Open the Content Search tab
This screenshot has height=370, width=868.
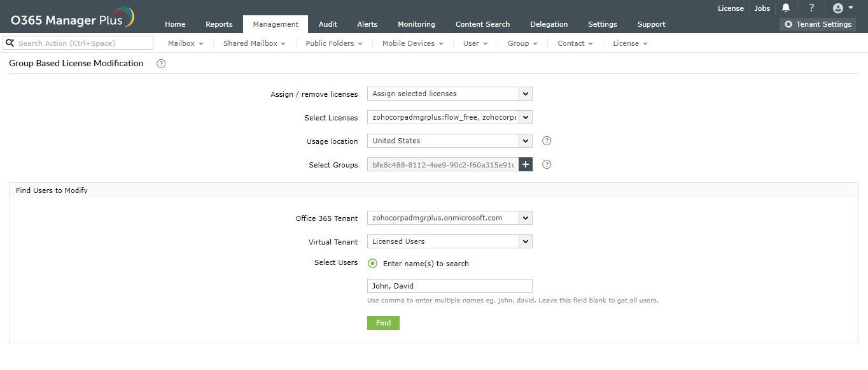pyautogui.click(x=482, y=24)
